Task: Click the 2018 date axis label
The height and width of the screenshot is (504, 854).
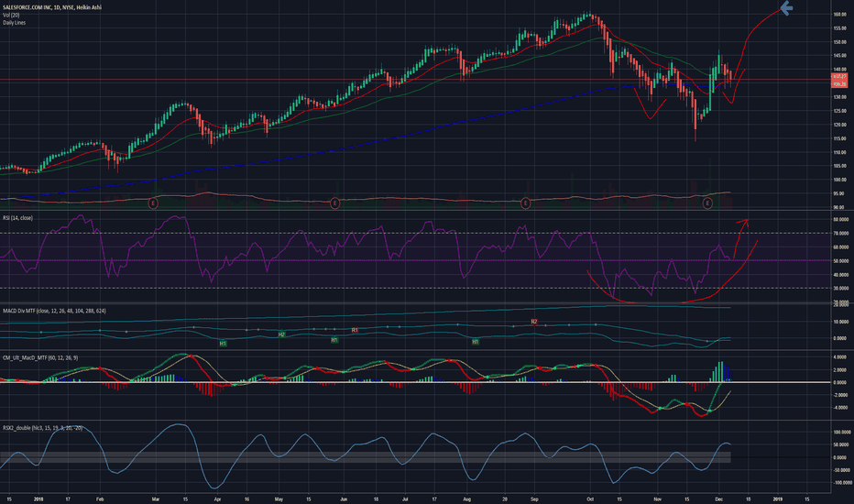Action: click(38, 499)
